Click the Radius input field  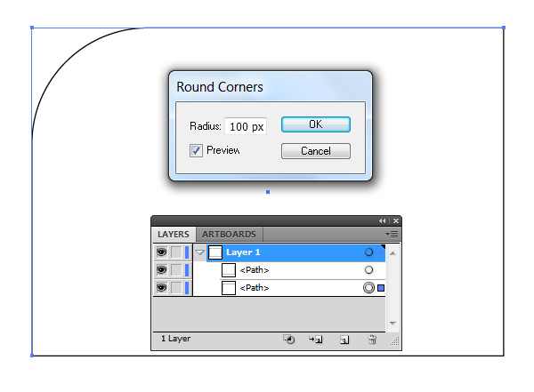(246, 126)
